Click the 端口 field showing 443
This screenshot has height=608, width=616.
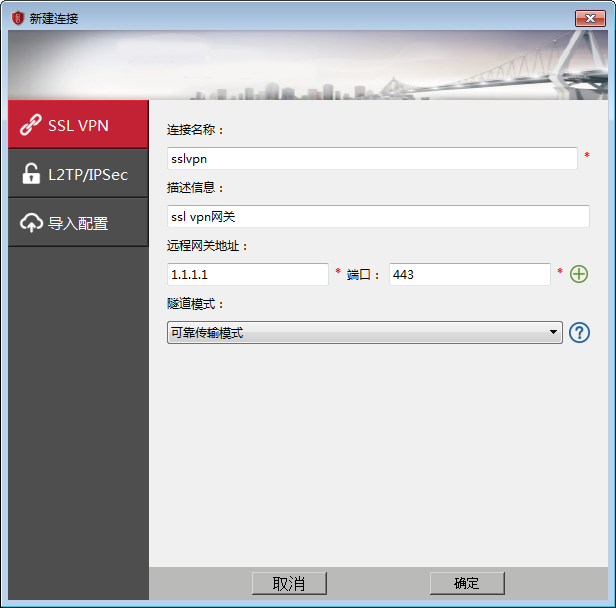click(469, 274)
